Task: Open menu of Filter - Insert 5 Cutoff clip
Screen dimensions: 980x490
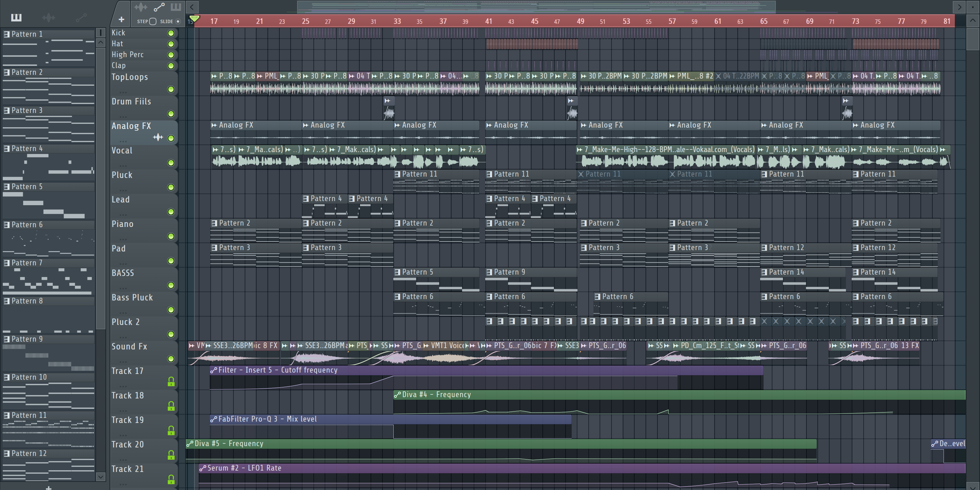Action: point(214,370)
